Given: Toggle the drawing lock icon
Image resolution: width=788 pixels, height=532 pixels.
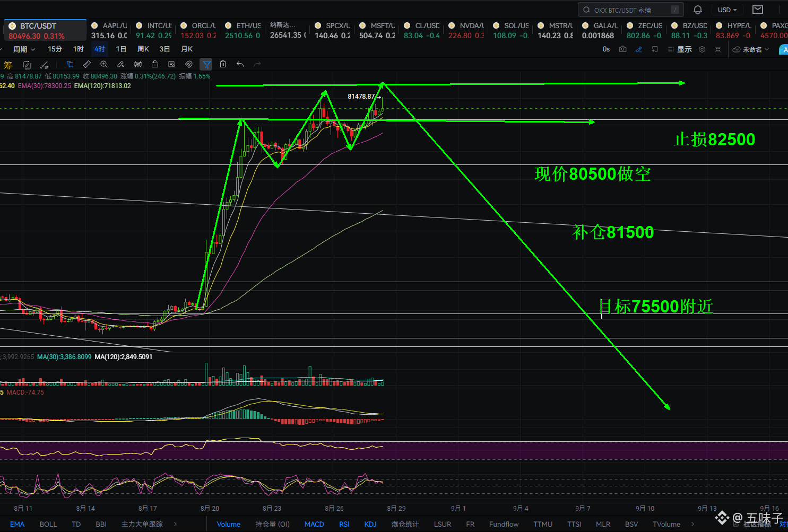Looking at the screenshot, I should (x=155, y=64).
